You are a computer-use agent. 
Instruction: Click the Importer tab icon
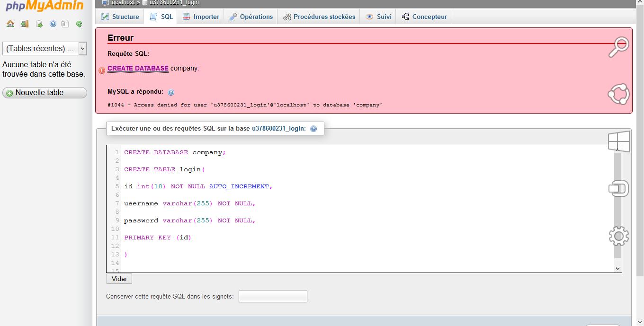pyautogui.click(x=187, y=17)
